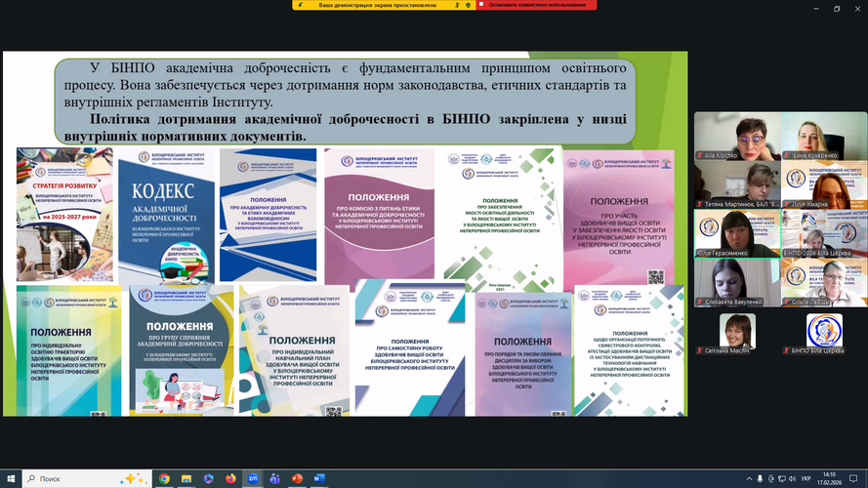This screenshot has width=868, height=488.
Task: Click the green shield icon in sharing bar
Action: click(x=469, y=5)
